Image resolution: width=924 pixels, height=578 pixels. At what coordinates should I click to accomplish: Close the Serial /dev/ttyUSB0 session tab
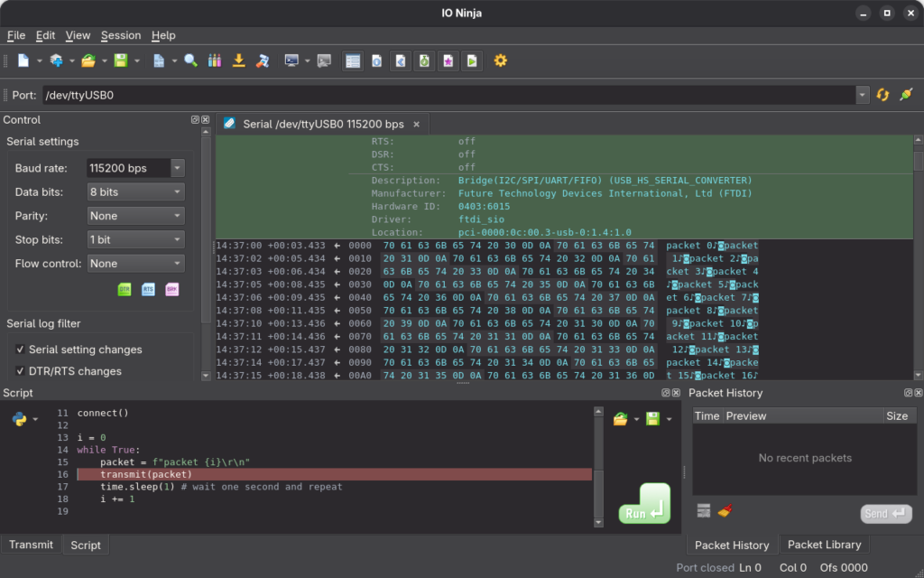pyautogui.click(x=416, y=124)
